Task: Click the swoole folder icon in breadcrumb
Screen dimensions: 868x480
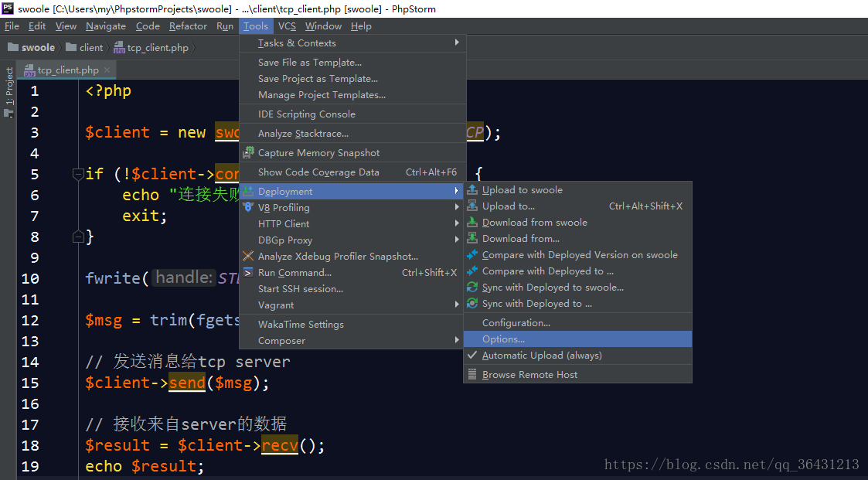Action: tap(13, 48)
